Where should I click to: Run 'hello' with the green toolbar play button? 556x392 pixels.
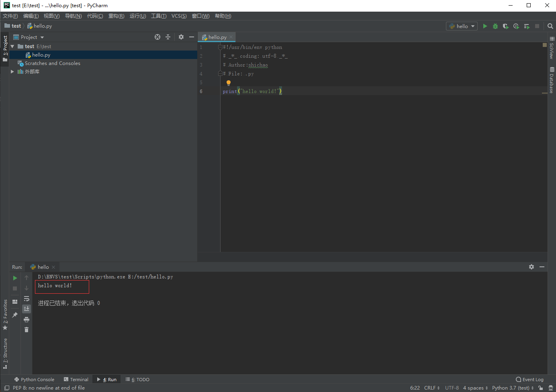point(485,26)
